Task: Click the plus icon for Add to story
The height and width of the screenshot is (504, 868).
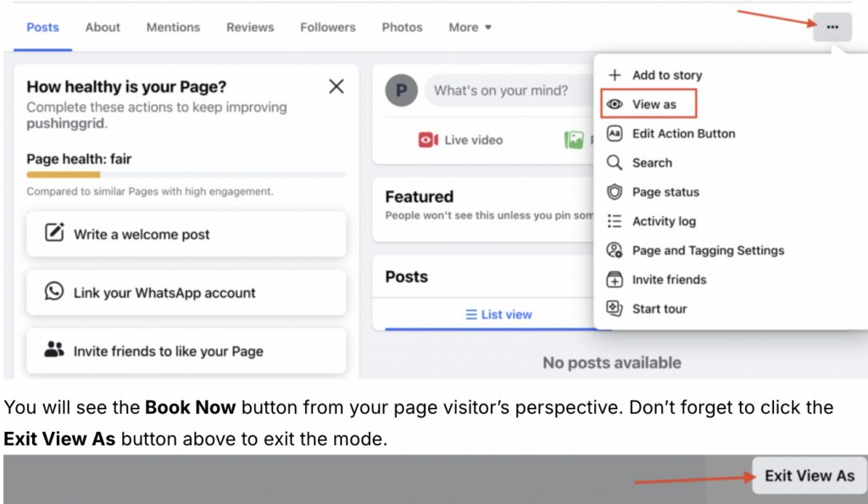Action: [615, 75]
